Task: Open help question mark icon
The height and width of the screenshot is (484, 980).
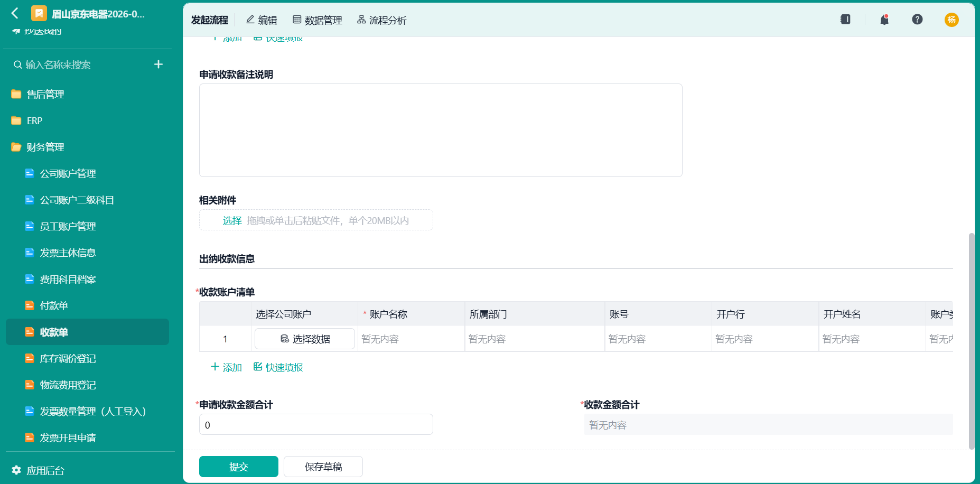Action: [x=917, y=20]
